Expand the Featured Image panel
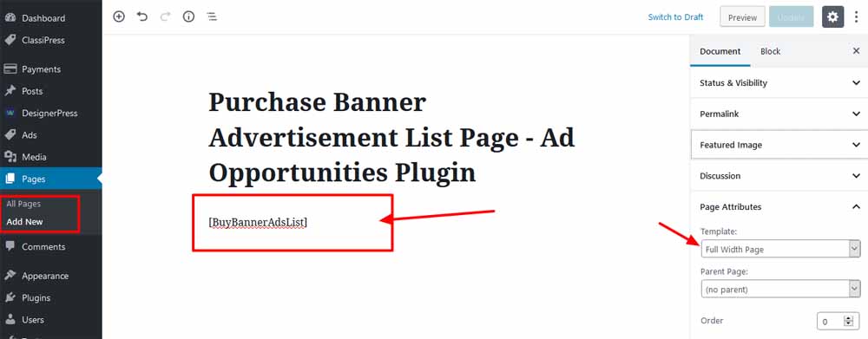Screen dimensions: 868x339 tap(779, 145)
